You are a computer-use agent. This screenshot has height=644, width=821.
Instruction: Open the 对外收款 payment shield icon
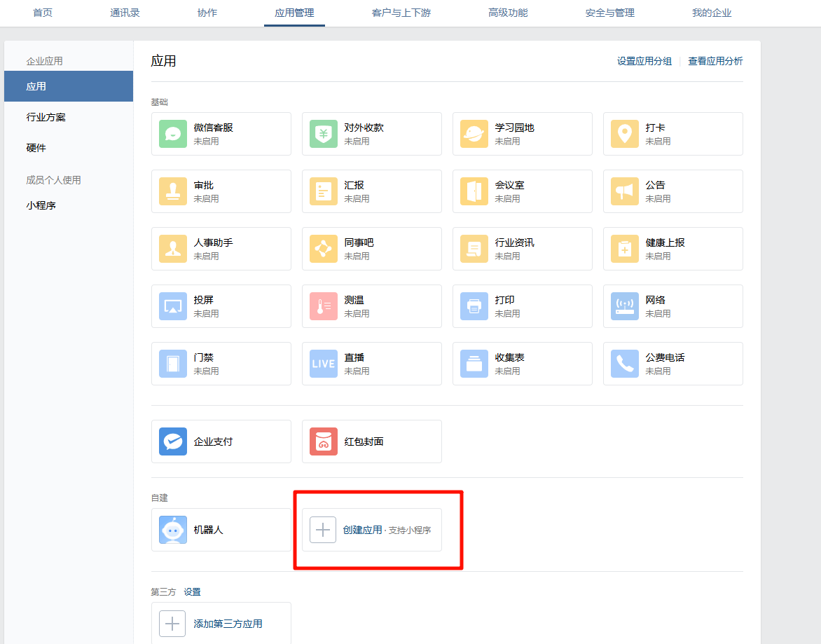323,134
